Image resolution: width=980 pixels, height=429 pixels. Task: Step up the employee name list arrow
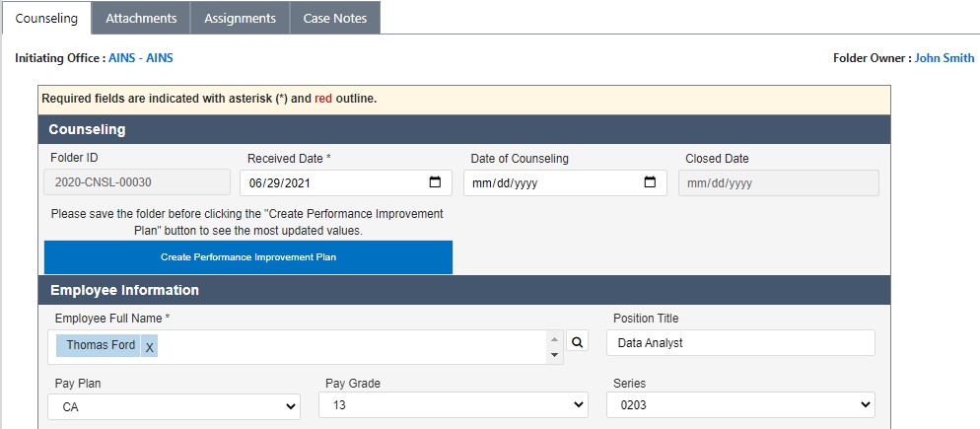coord(554,339)
